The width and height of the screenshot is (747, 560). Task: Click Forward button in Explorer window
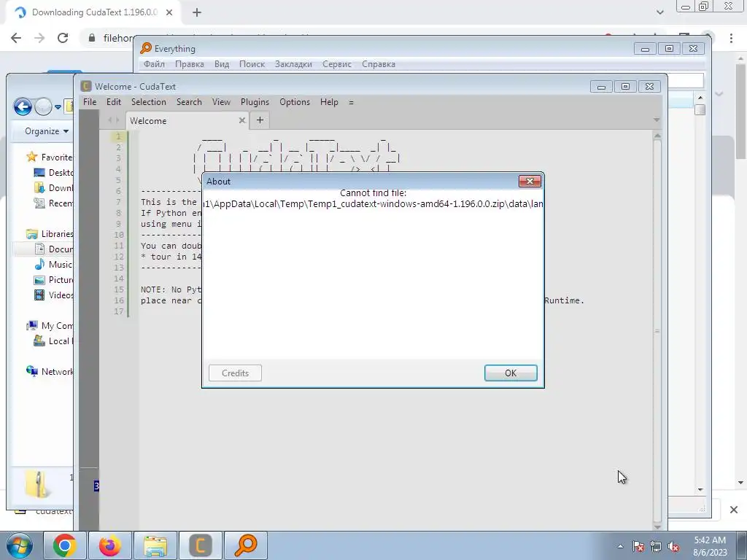point(43,106)
